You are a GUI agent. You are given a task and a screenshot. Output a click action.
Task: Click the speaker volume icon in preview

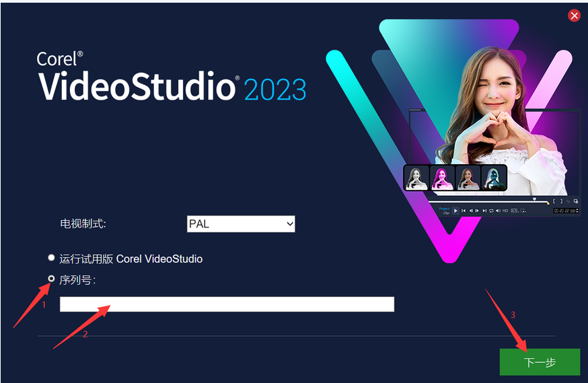(498, 211)
